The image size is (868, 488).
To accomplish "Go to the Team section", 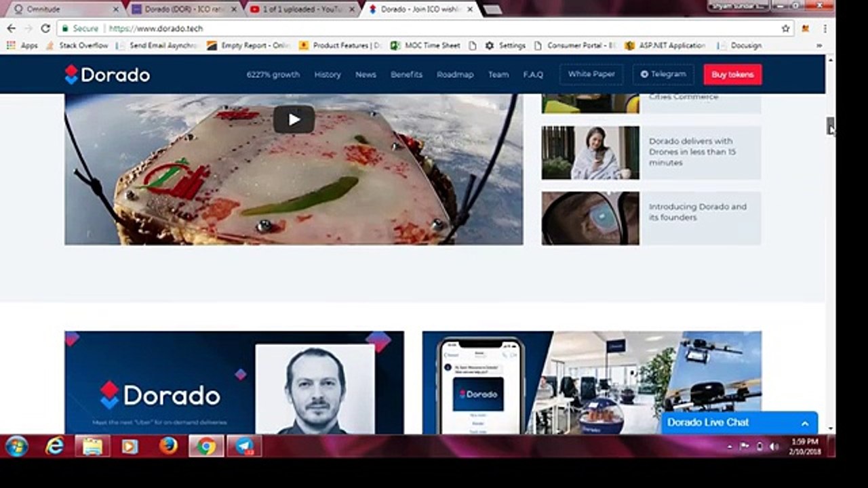I will tap(498, 75).
